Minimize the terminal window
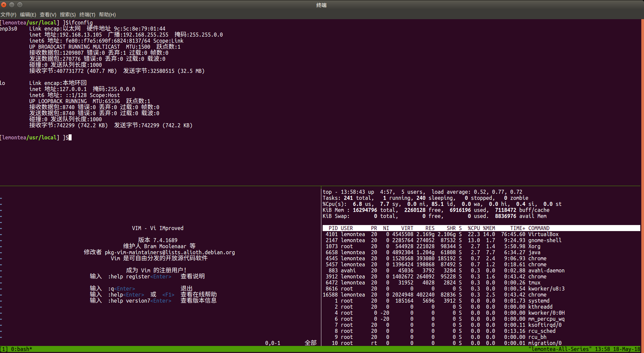The image size is (644, 353). [x=12, y=5]
